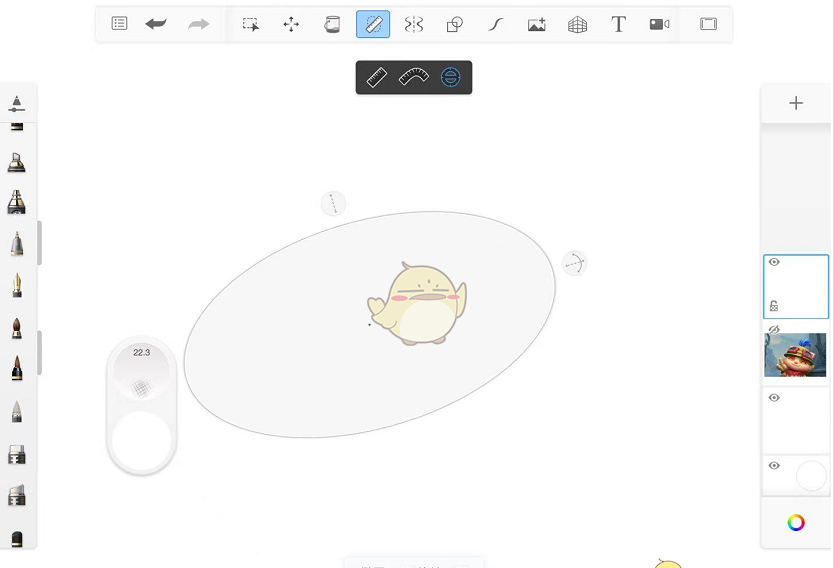Select the airbrush spray brush
Screen dimensions: 834x568
[x=16, y=202]
